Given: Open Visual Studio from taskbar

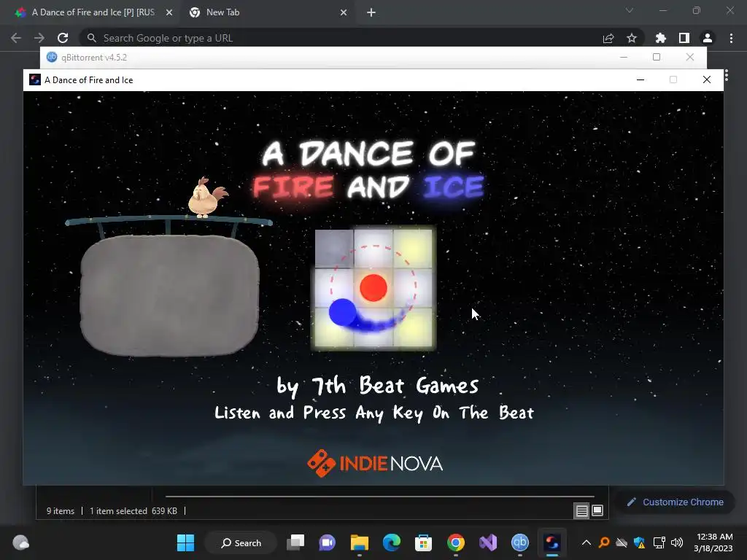Looking at the screenshot, I should pos(488,542).
